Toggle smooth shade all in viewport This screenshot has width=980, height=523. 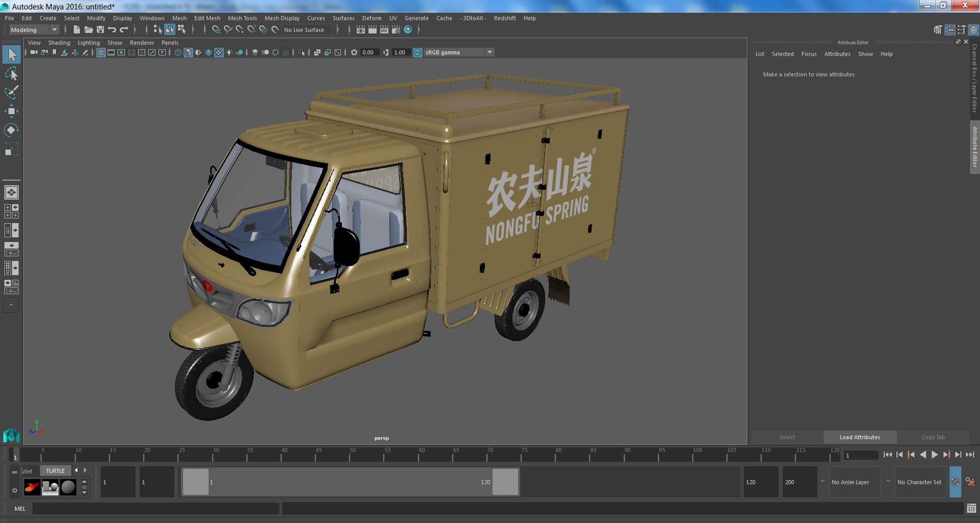click(188, 53)
